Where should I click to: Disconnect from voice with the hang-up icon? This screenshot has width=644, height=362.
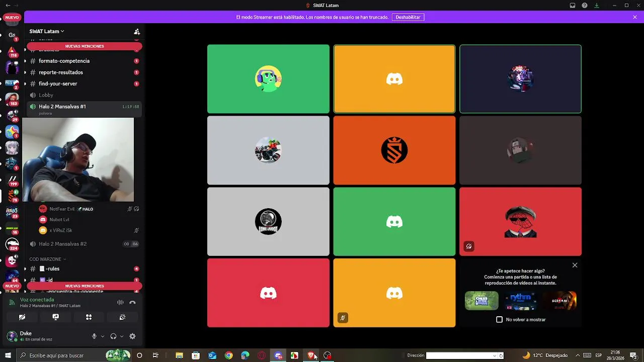click(x=132, y=302)
